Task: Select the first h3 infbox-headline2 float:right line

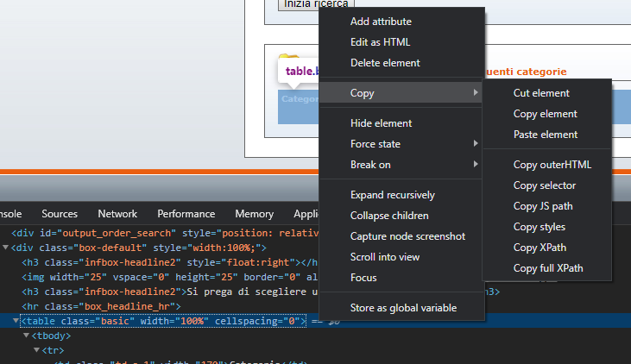Action: tap(169, 262)
